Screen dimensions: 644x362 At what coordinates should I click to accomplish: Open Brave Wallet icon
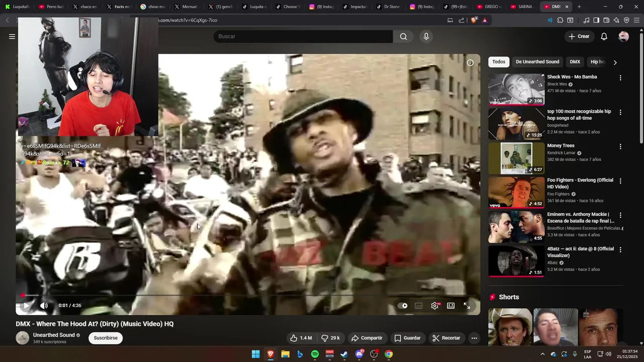pyautogui.click(x=606, y=20)
